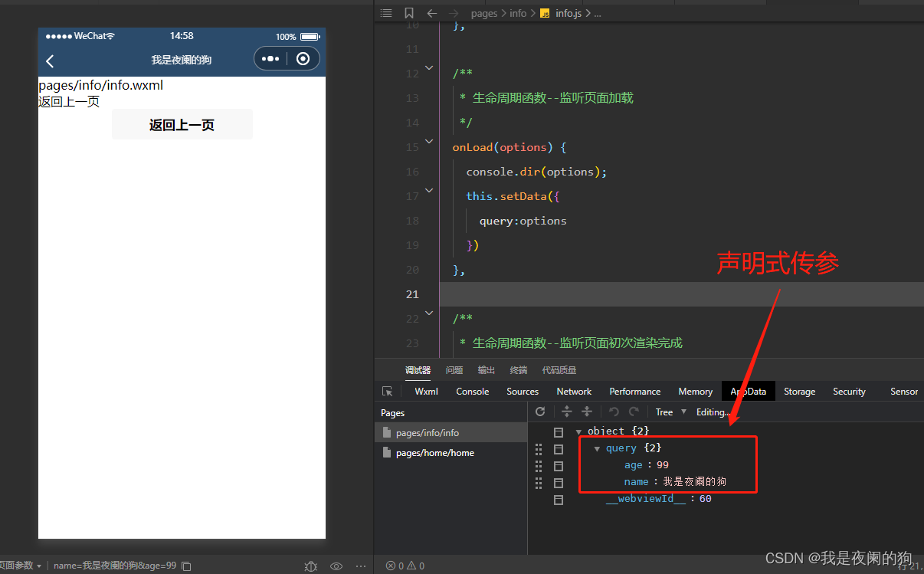Switch to the Console tab
The width and height of the screenshot is (924, 574).
tap(472, 392)
